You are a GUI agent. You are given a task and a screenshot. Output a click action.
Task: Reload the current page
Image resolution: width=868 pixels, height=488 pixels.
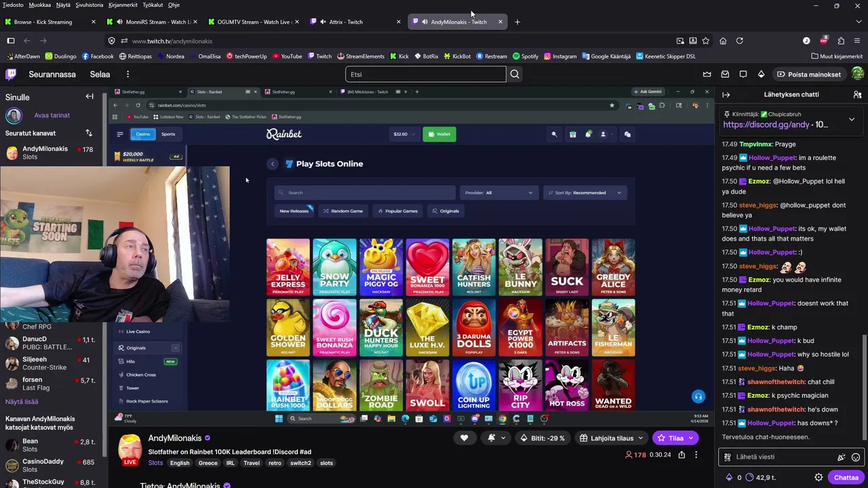pos(740,41)
